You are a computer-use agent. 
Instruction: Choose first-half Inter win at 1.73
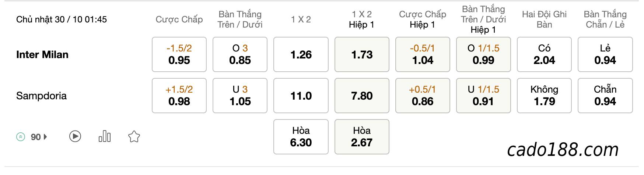coord(362,54)
